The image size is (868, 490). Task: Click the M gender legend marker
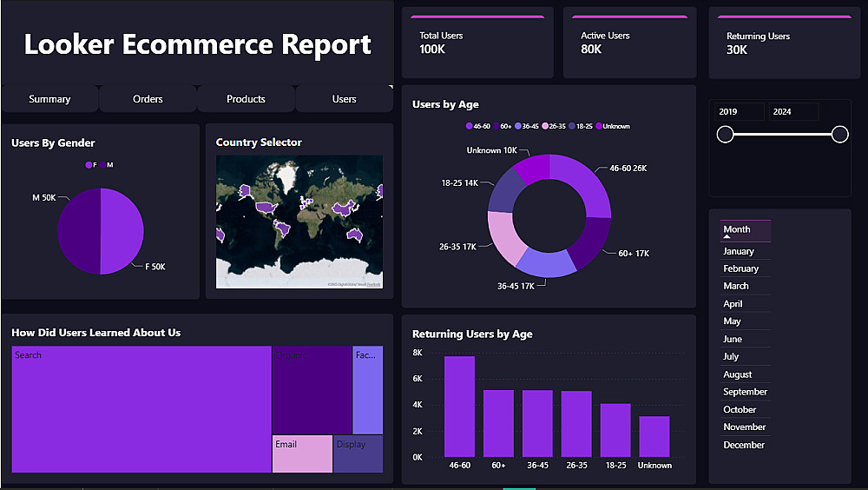103,164
